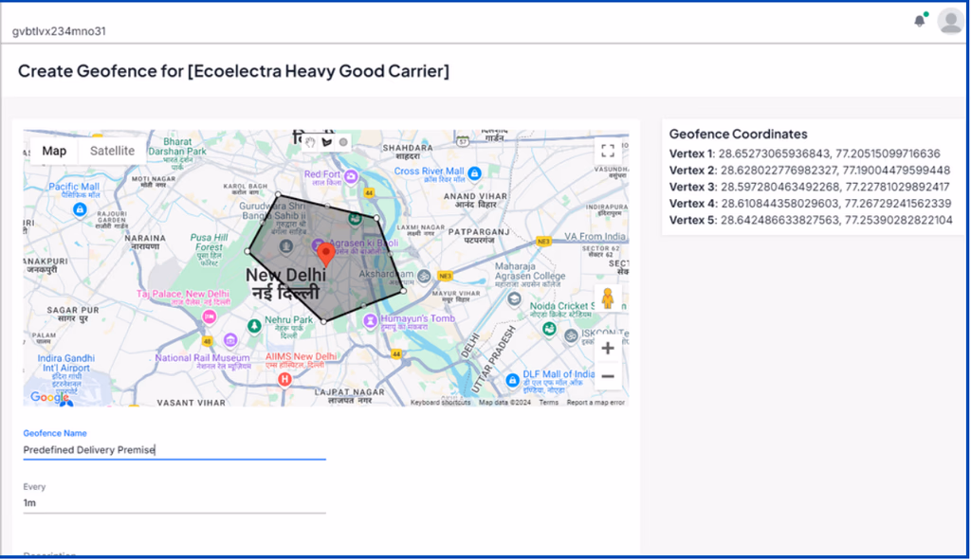Click the Agrasen ki Baoli marker
971x560 pixels.
tap(318, 244)
